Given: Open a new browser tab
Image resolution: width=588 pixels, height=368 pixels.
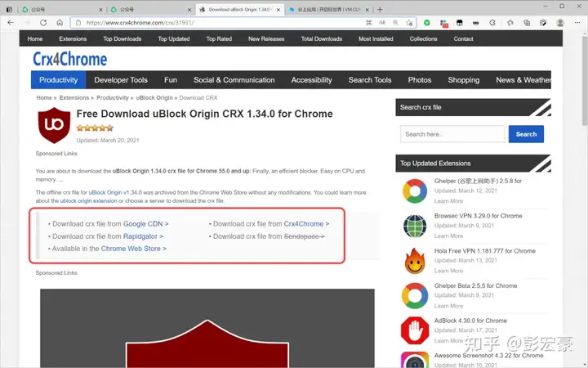Looking at the screenshot, I should point(380,9).
